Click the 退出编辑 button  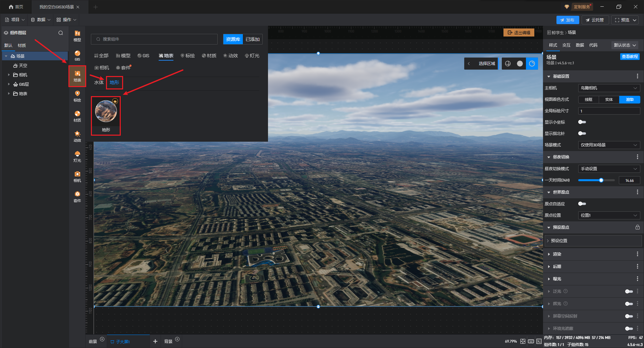[x=519, y=32]
